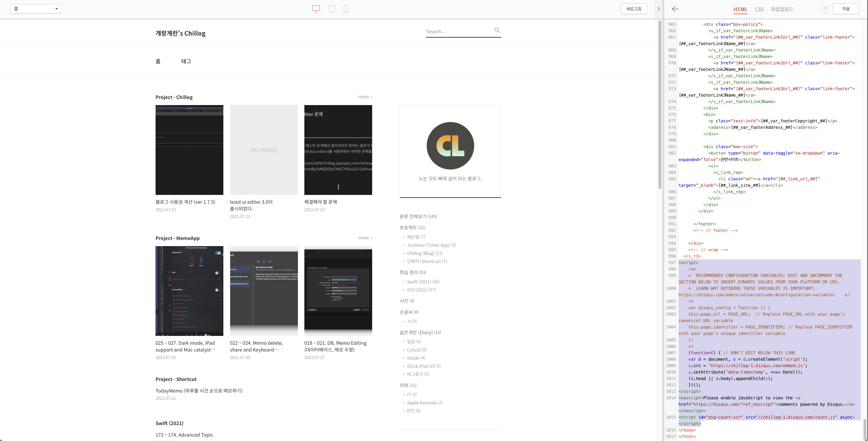The width and height of the screenshot is (868, 441).
Task: Switch to the CSS tab
Action: tap(759, 9)
